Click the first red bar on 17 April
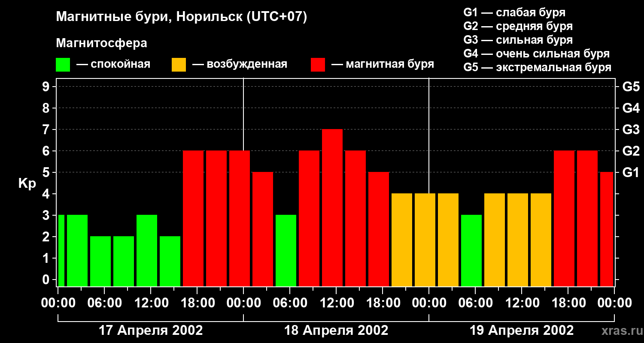 click(193, 218)
